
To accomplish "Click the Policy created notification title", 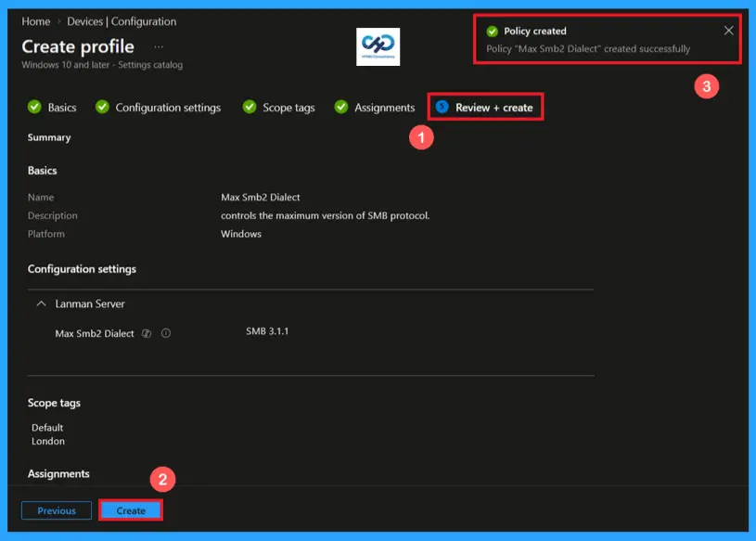I will click(535, 32).
